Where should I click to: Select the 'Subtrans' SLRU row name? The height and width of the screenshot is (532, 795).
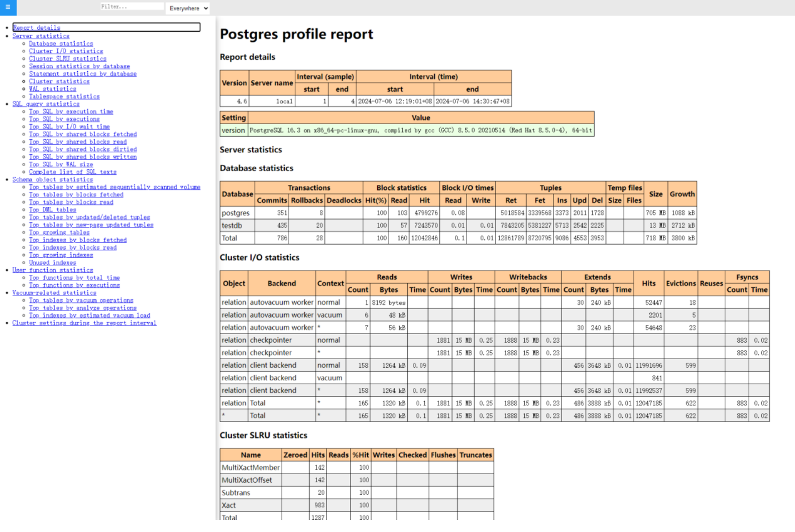[x=236, y=492]
